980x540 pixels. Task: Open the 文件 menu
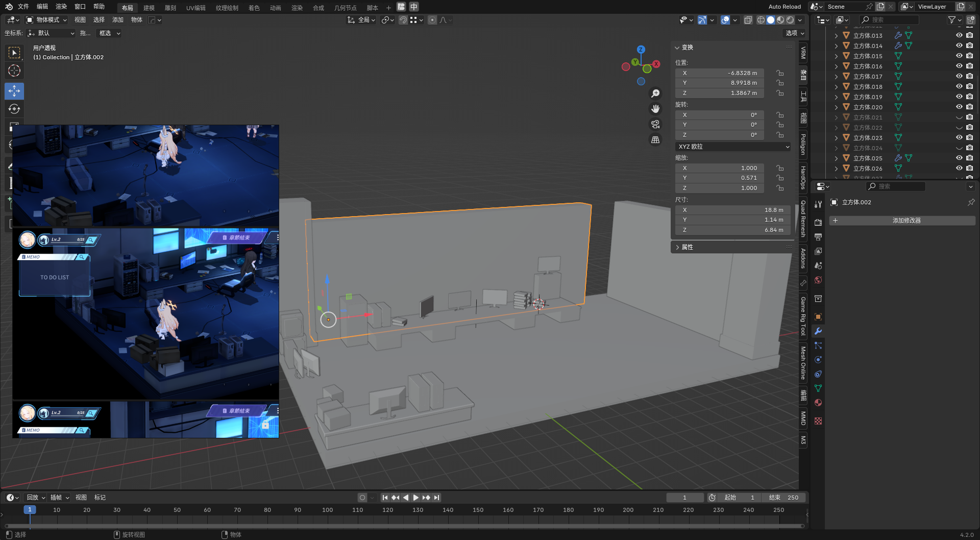23,7
